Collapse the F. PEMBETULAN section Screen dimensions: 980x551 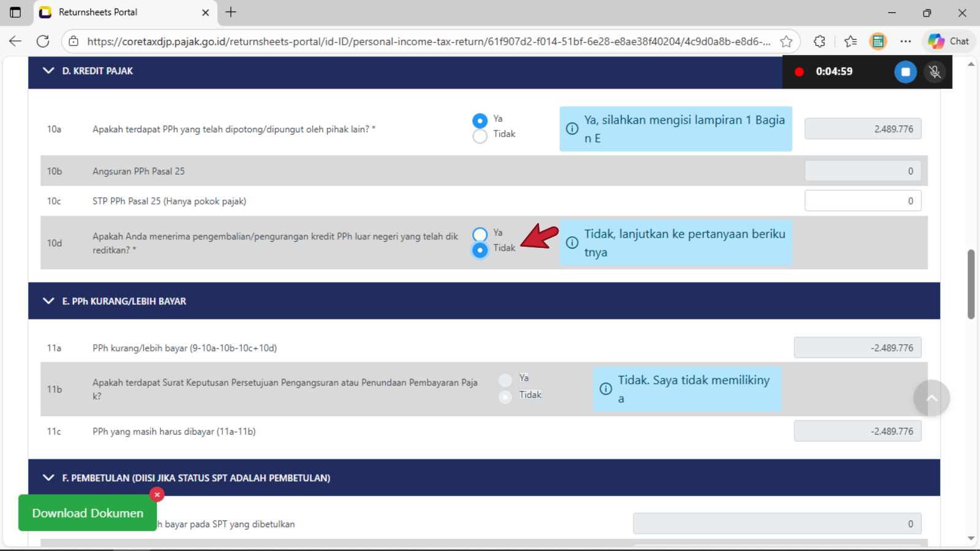(x=48, y=478)
